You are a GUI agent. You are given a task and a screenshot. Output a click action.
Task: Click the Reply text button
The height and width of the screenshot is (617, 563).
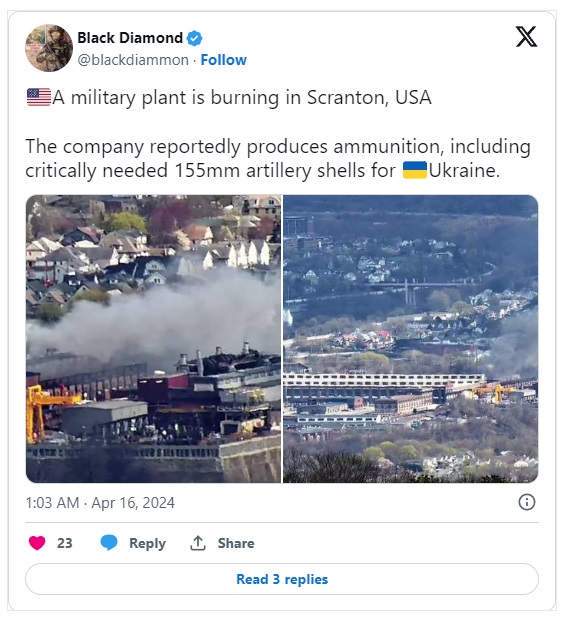click(x=148, y=543)
